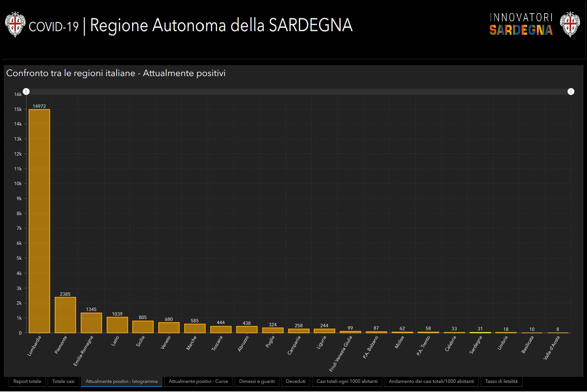The height and width of the screenshot is (392, 587).
Task: Click the highlighted Sardegna bar
Action: [x=480, y=333]
